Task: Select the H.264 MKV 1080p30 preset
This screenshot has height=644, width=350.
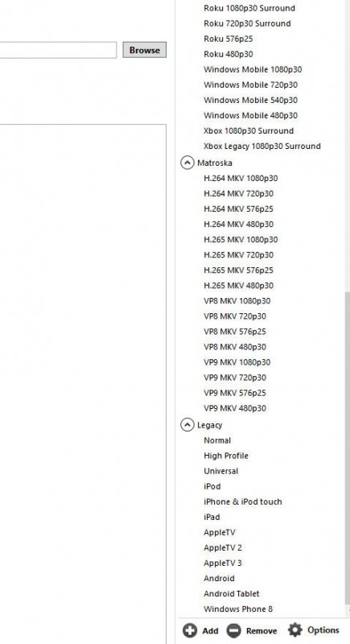Action: click(x=241, y=178)
